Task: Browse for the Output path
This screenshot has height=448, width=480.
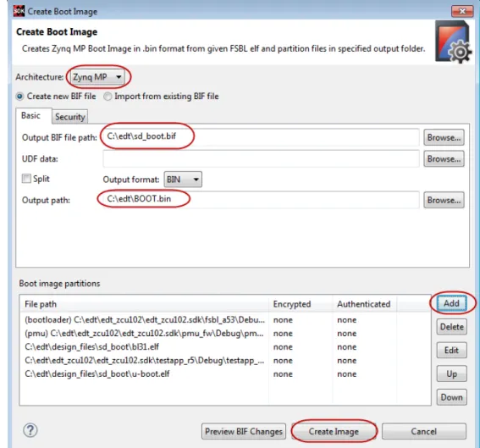Action: 444,200
